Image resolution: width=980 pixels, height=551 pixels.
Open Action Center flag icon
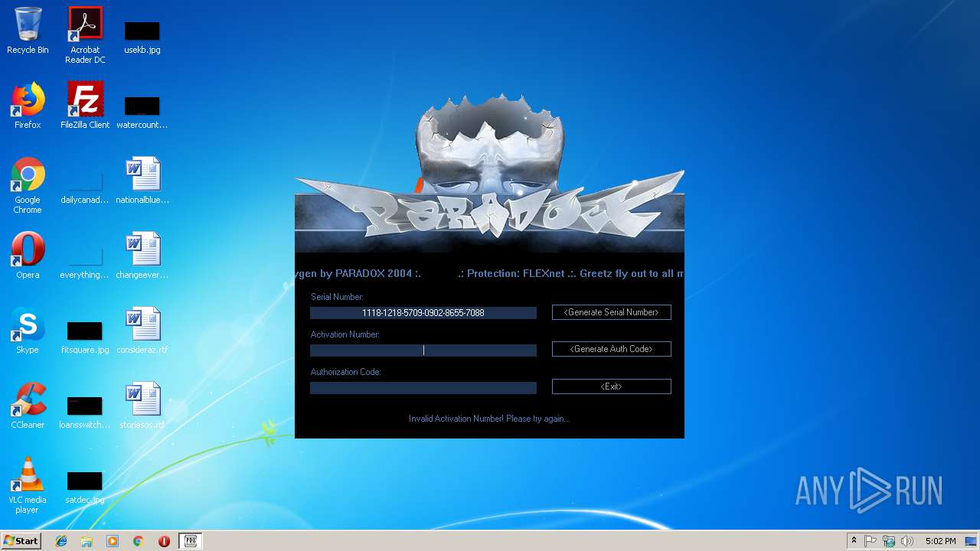(871, 541)
